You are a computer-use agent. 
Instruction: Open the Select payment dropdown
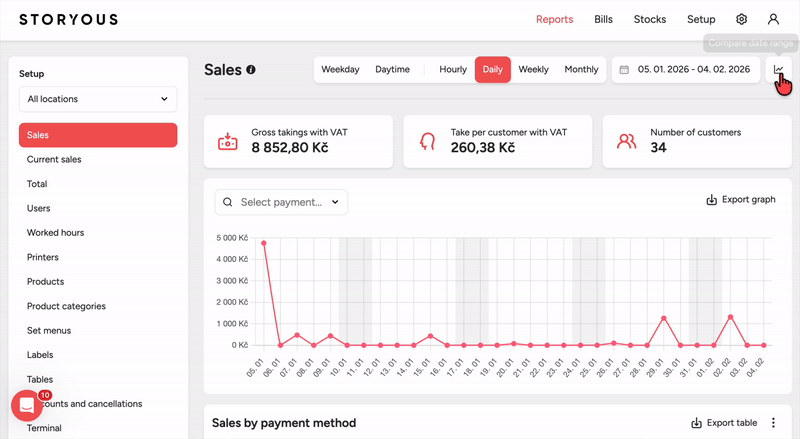281,202
